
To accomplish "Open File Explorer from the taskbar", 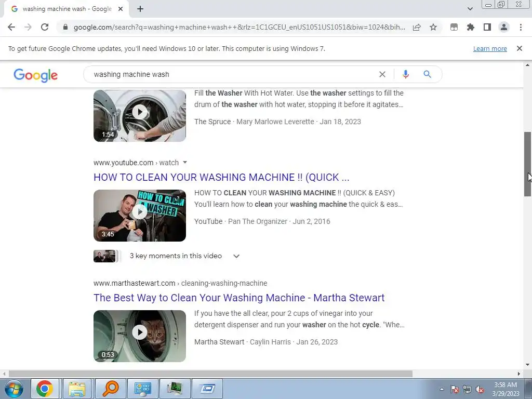I will coord(77,389).
